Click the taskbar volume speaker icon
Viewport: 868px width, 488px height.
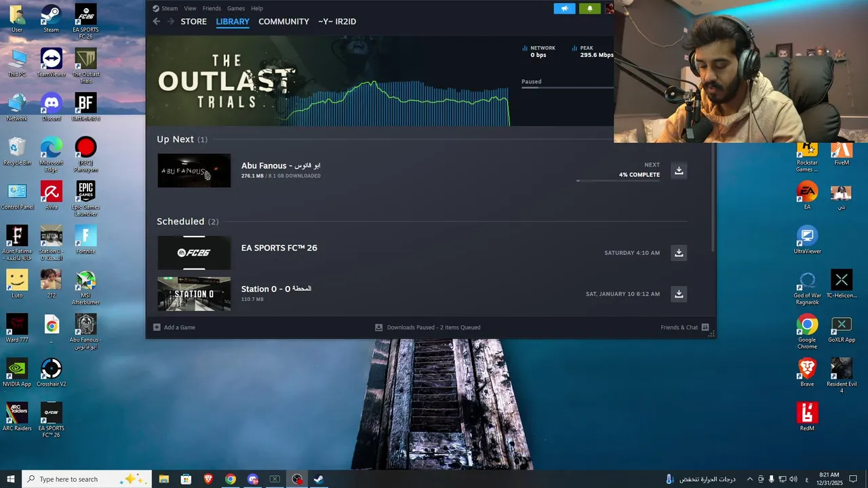pyautogui.click(x=793, y=479)
